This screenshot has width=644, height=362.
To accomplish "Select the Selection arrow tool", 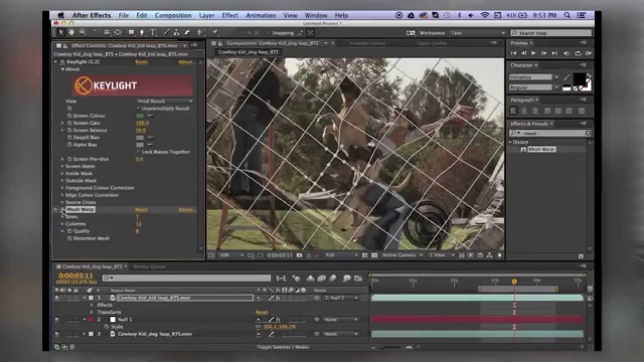I will point(61,33).
